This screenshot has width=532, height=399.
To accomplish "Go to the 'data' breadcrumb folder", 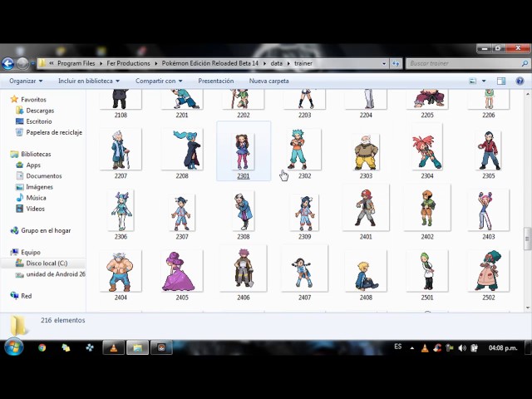I will pyautogui.click(x=276, y=63).
